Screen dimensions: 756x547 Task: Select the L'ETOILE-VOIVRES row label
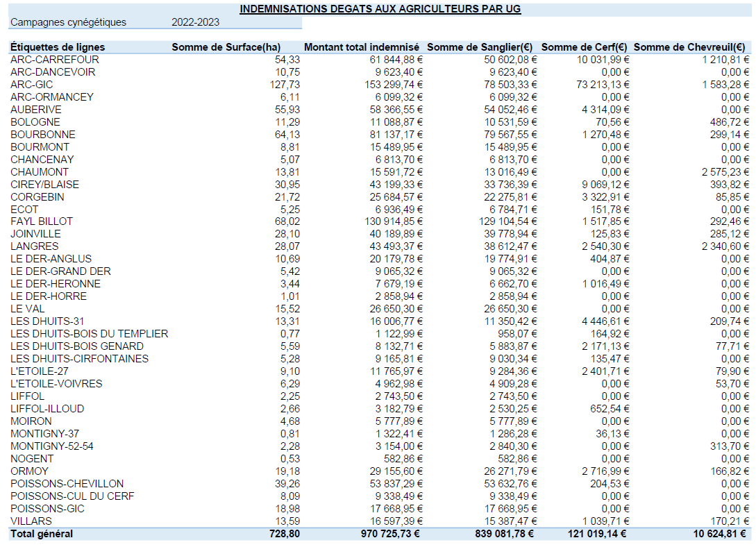56,385
